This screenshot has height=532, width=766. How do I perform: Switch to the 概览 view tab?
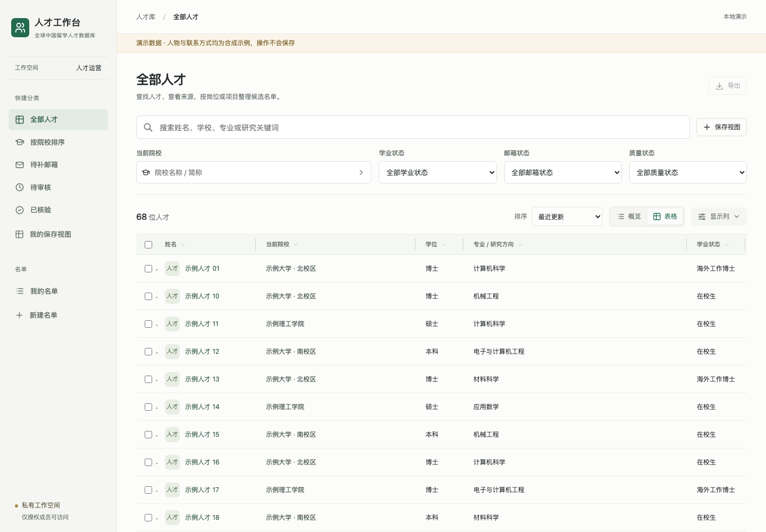629,217
